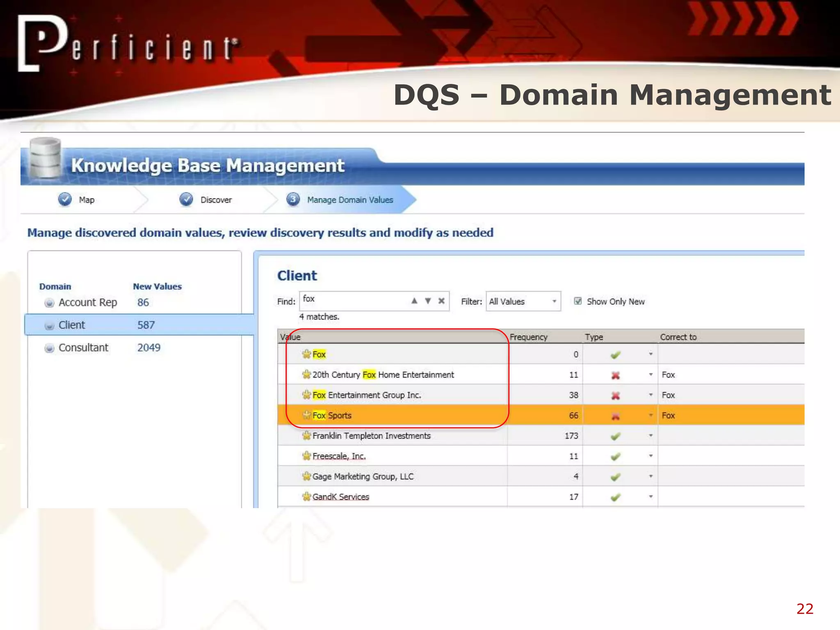This screenshot has width=840, height=630.
Task: Select the Consultant domain
Action: point(83,348)
